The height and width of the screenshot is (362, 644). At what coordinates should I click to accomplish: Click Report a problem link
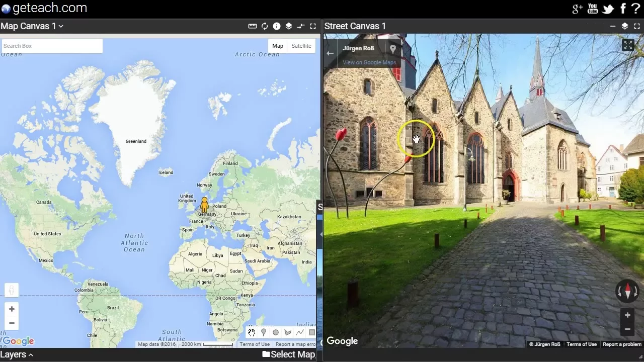[x=622, y=344]
